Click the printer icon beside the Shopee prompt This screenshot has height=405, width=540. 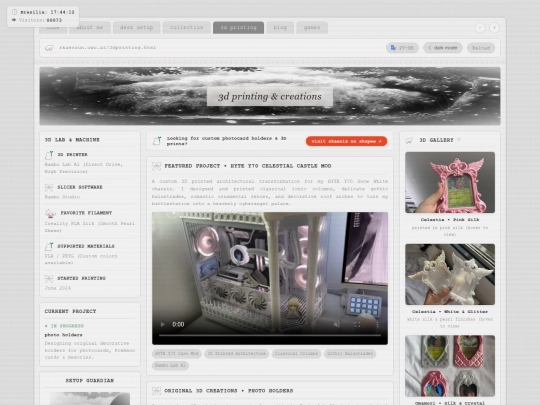click(157, 141)
